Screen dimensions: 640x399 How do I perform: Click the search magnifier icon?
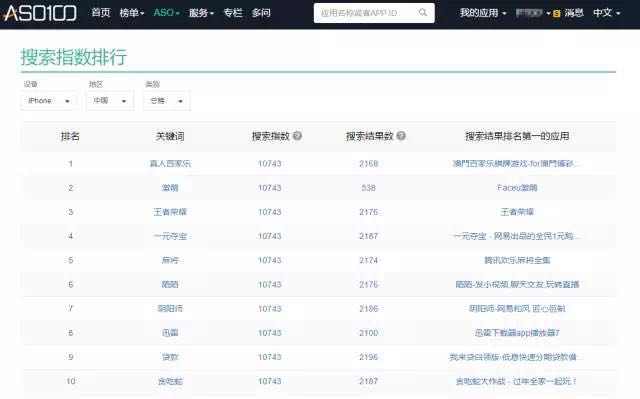(423, 13)
